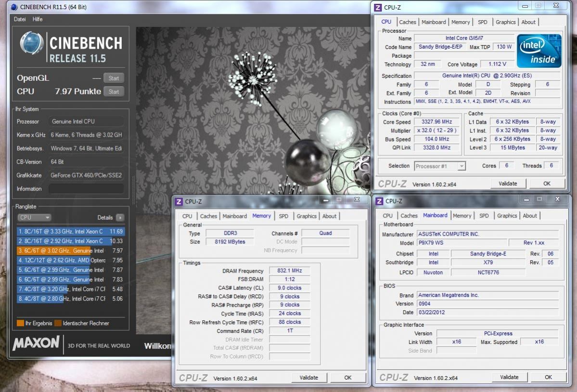Click the Manufacturer ASUSTeK COMPUTER INC. field
The width and height of the screenshot is (577, 392).
487,234
